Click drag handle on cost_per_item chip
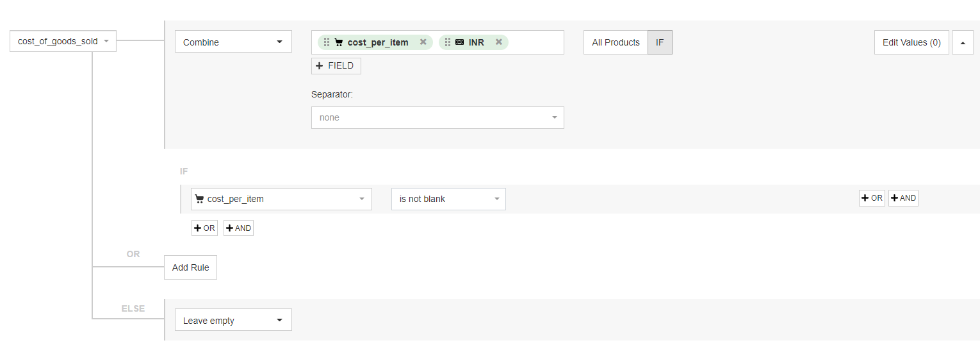This screenshot has height=345, width=980. tap(327, 42)
